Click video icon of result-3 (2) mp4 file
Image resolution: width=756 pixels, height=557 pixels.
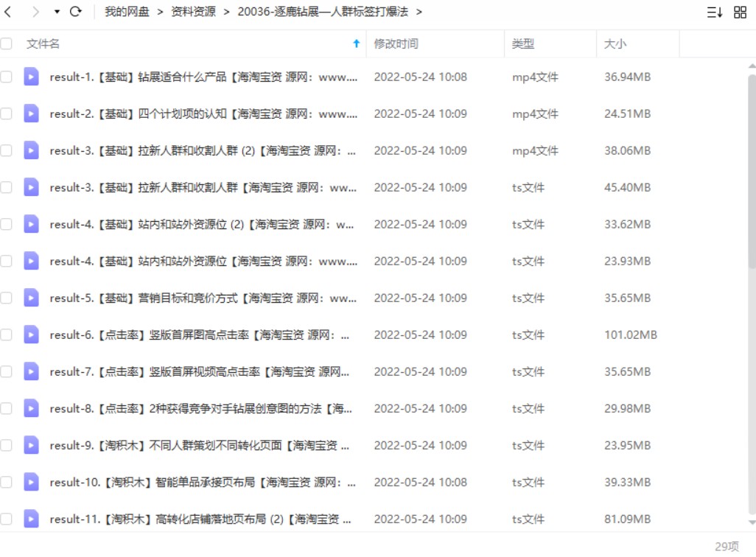tap(32, 150)
